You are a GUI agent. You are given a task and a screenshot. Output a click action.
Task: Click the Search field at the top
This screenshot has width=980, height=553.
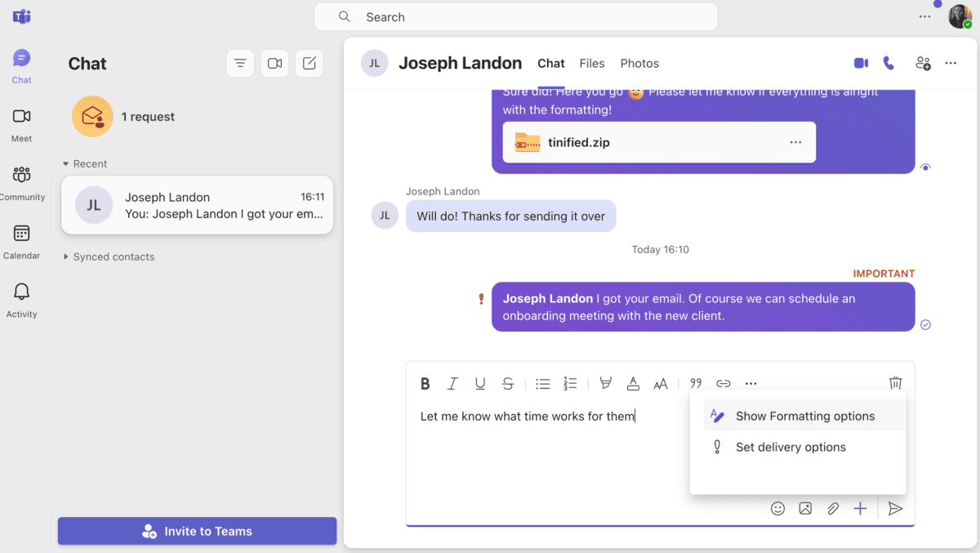pos(516,16)
